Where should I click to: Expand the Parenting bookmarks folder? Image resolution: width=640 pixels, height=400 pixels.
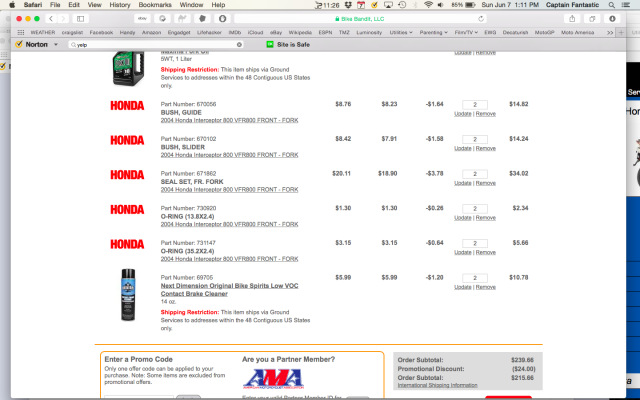point(433,32)
